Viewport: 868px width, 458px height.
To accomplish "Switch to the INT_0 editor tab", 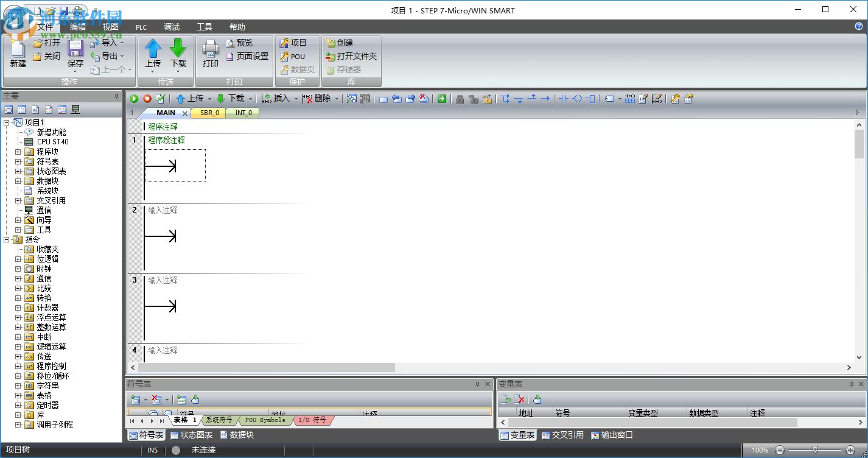I will coord(243,113).
